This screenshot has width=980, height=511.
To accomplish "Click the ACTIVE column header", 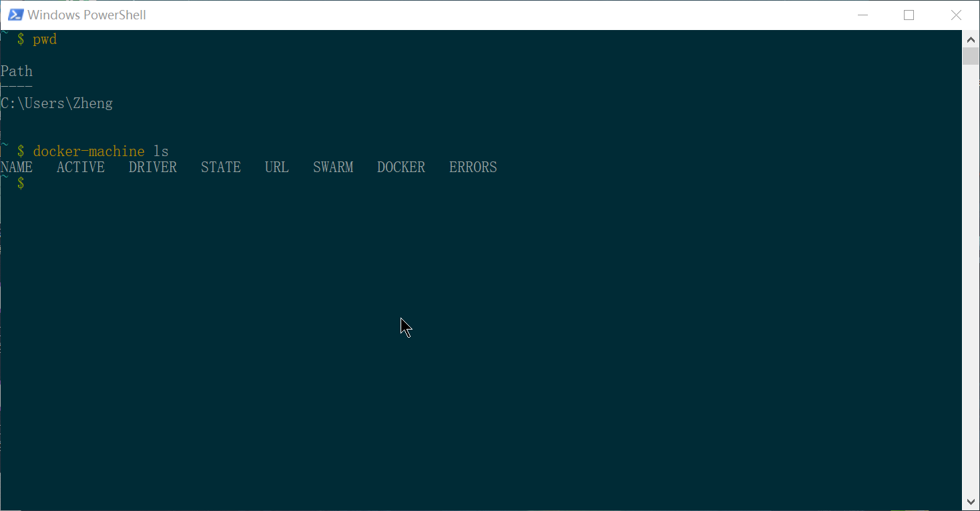I will pyautogui.click(x=80, y=167).
